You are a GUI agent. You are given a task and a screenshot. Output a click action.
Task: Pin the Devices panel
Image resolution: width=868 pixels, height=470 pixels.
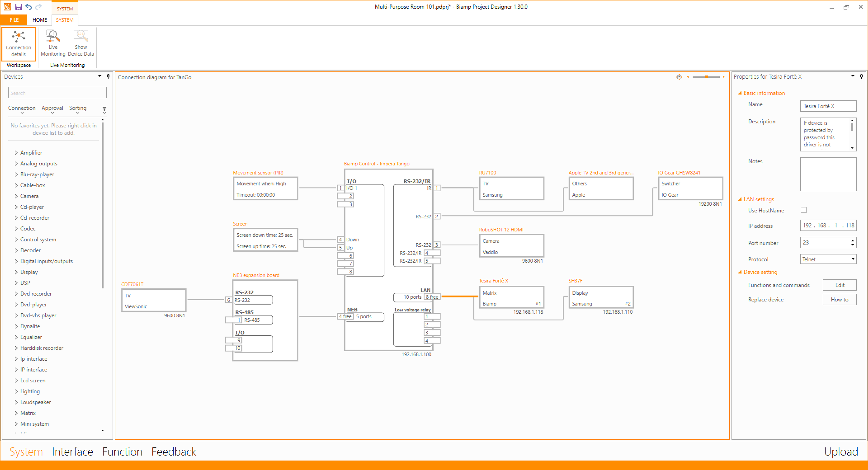point(108,76)
